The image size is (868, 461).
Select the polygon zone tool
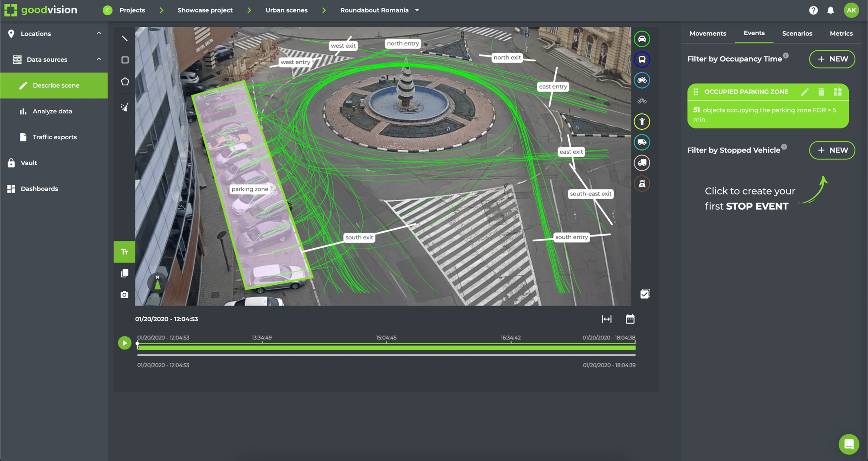coord(125,82)
